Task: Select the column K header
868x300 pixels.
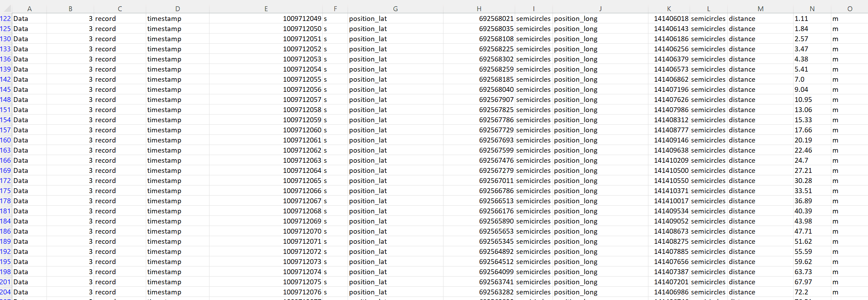Action: (669, 9)
